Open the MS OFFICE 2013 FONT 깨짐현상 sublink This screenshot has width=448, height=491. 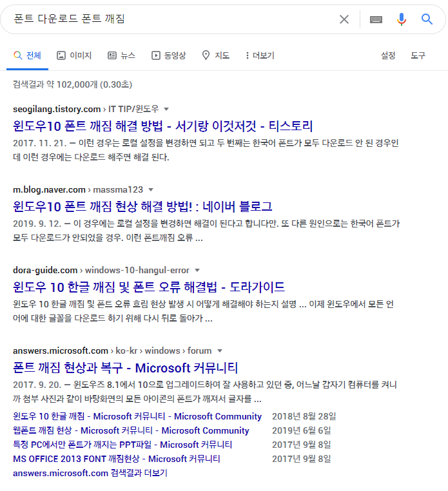tap(116, 459)
